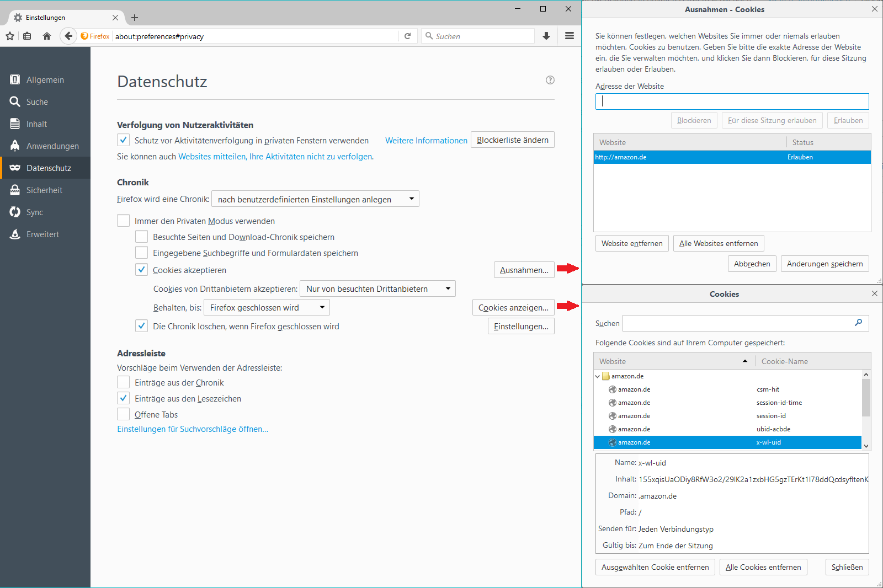Open the 'Behalten, bis' dropdown
The image size is (883, 588).
(x=267, y=308)
